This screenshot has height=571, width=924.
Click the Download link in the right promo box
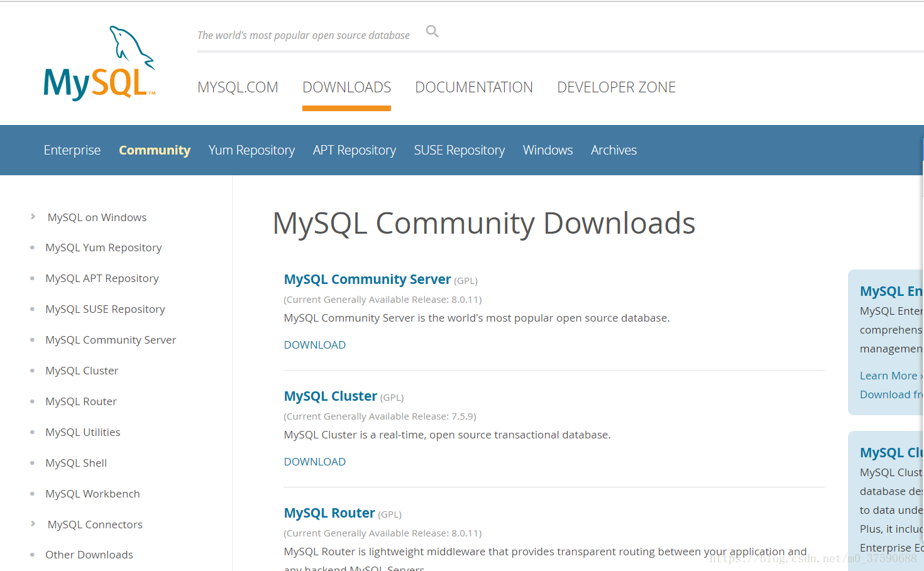coord(891,394)
